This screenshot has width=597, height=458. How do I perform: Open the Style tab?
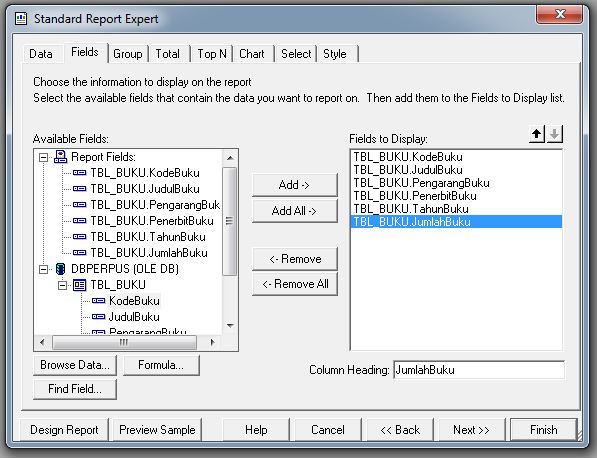(335, 54)
